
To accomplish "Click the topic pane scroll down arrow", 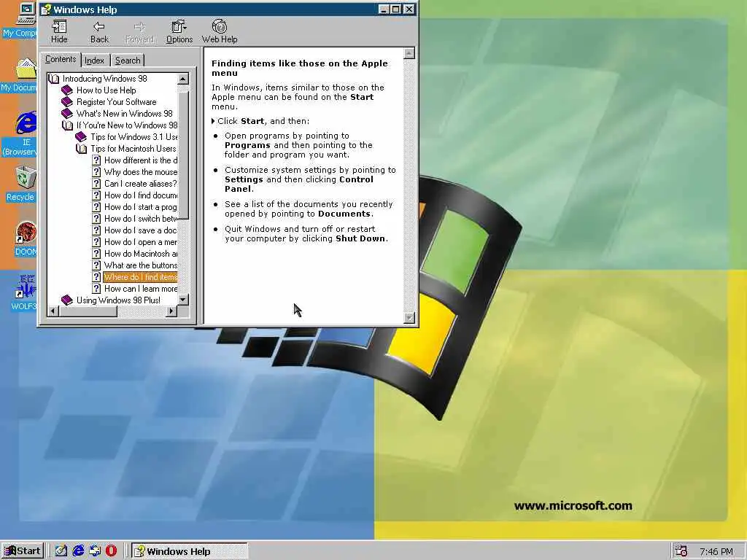I will (x=409, y=318).
